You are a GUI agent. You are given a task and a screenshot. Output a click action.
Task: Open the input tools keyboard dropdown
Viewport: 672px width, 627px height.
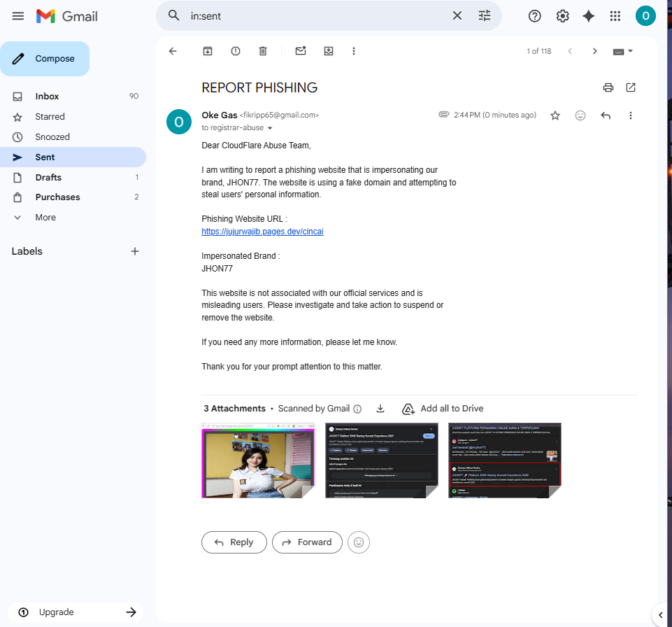pos(623,52)
